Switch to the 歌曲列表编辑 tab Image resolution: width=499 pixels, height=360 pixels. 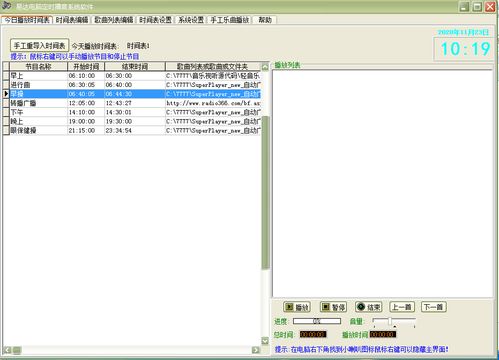click(114, 20)
